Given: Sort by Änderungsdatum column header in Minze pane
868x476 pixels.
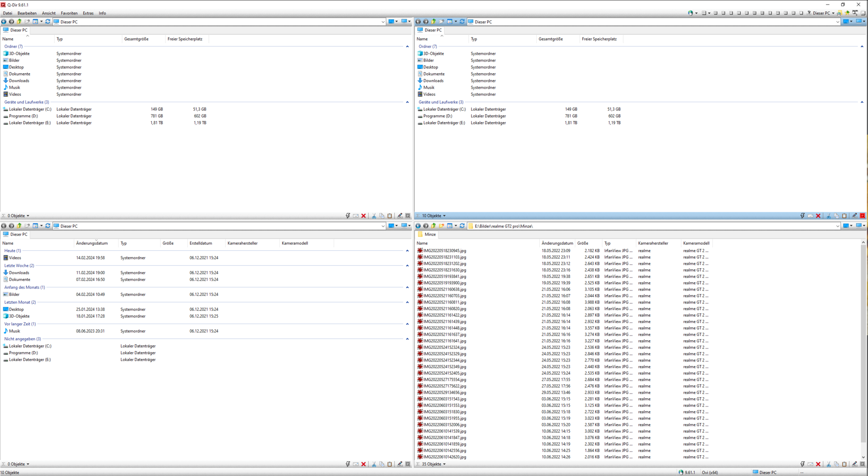Looking at the screenshot, I should click(x=557, y=243).
